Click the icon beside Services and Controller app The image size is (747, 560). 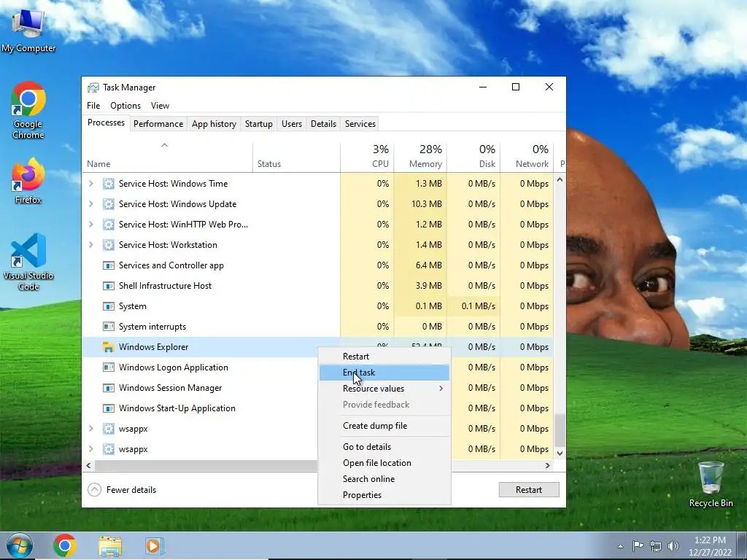[108, 265]
